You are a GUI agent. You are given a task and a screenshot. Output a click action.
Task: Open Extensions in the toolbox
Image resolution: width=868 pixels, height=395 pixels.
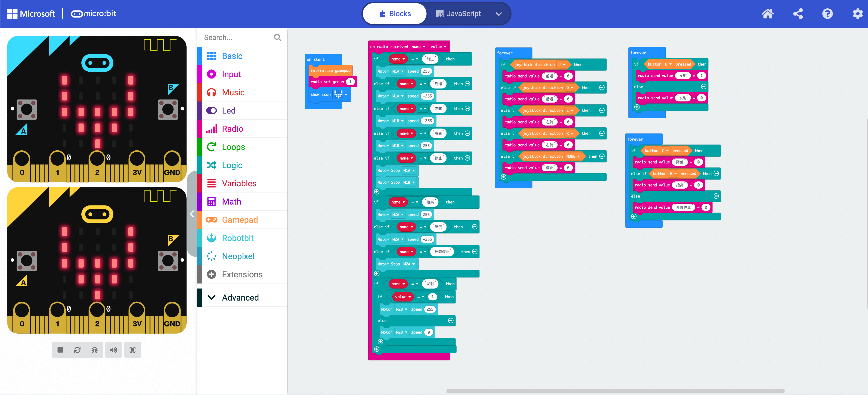click(x=242, y=275)
